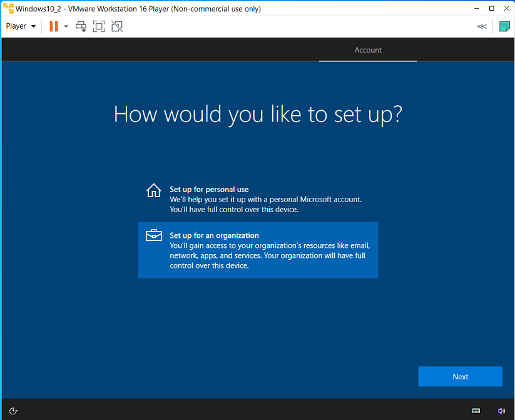515x420 pixels.
Task: Click the Account header label
Action: pos(367,50)
